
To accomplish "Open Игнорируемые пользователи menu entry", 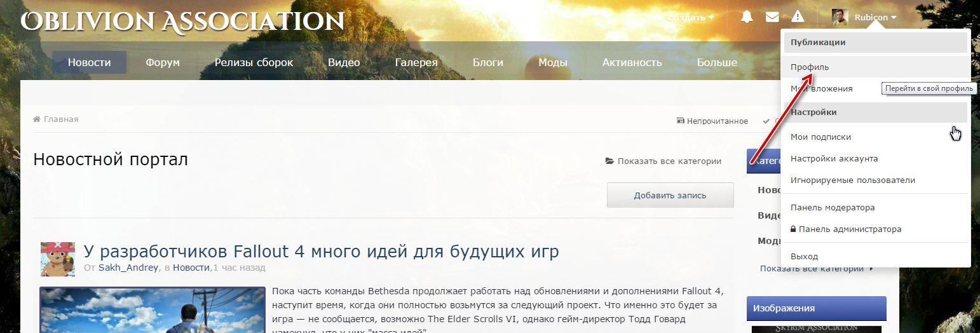I will point(852,180).
